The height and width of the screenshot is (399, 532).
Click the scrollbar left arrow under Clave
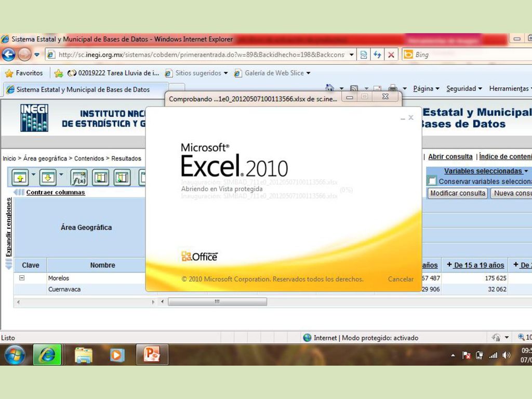pyautogui.click(x=18, y=302)
